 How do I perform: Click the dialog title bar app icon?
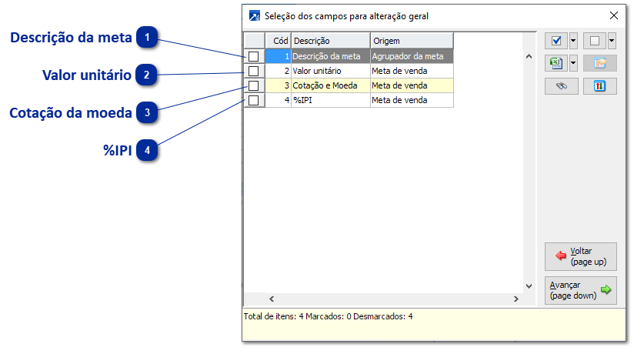[255, 16]
